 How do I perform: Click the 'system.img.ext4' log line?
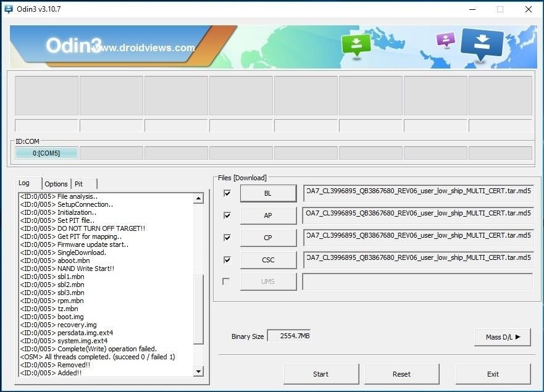point(64,341)
